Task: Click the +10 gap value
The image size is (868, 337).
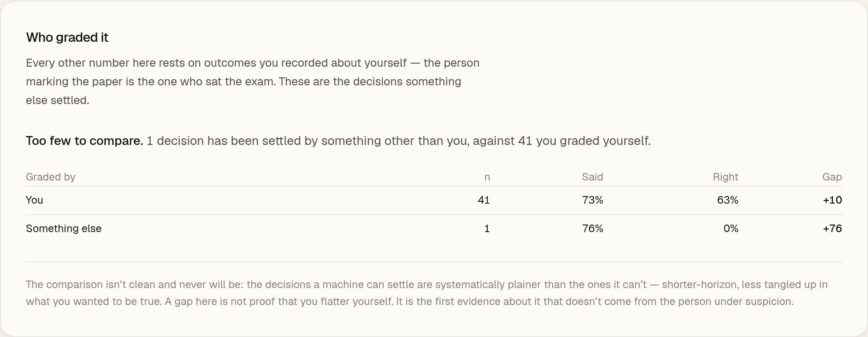Action: pyautogui.click(x=832, y=200)
